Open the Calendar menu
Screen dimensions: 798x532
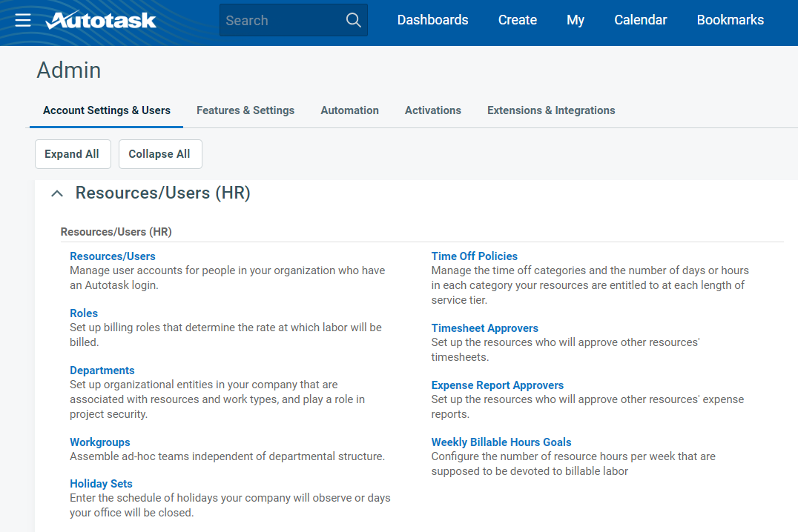pyautogui.click(x=640, y=20)
